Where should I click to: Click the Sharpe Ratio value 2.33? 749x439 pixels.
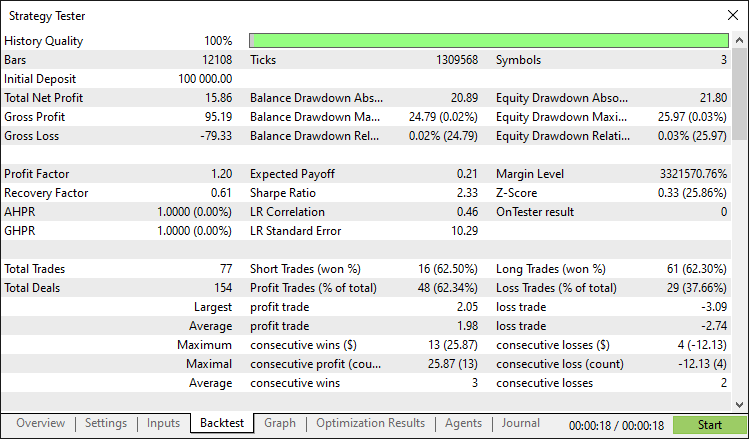[467, 193]
